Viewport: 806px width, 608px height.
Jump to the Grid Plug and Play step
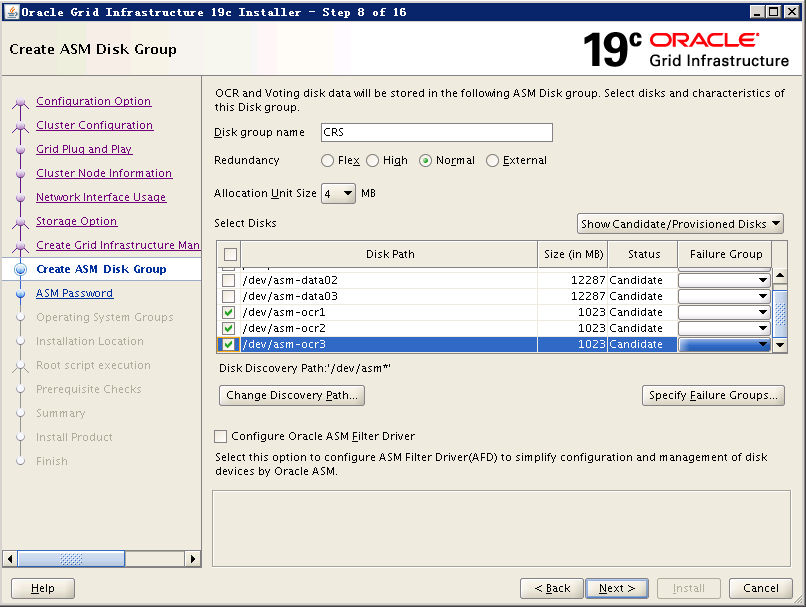(84, 149)
